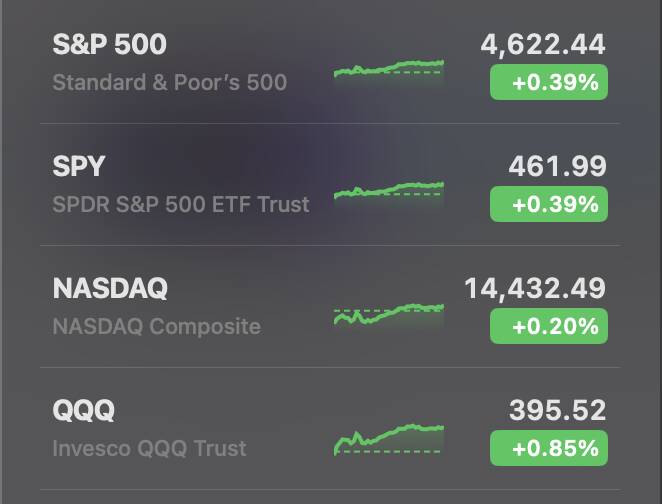
Task: Click the 14,432.49 price value
Action: [535, 289]
